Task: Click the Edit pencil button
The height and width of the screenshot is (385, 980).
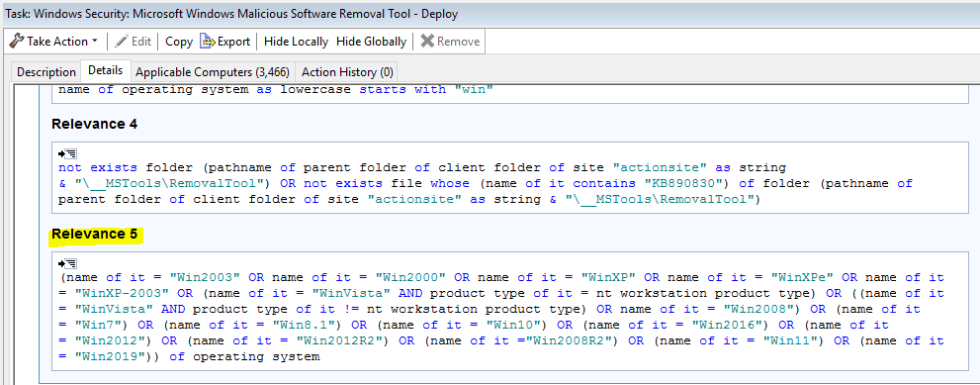Action: coord(134,42)
